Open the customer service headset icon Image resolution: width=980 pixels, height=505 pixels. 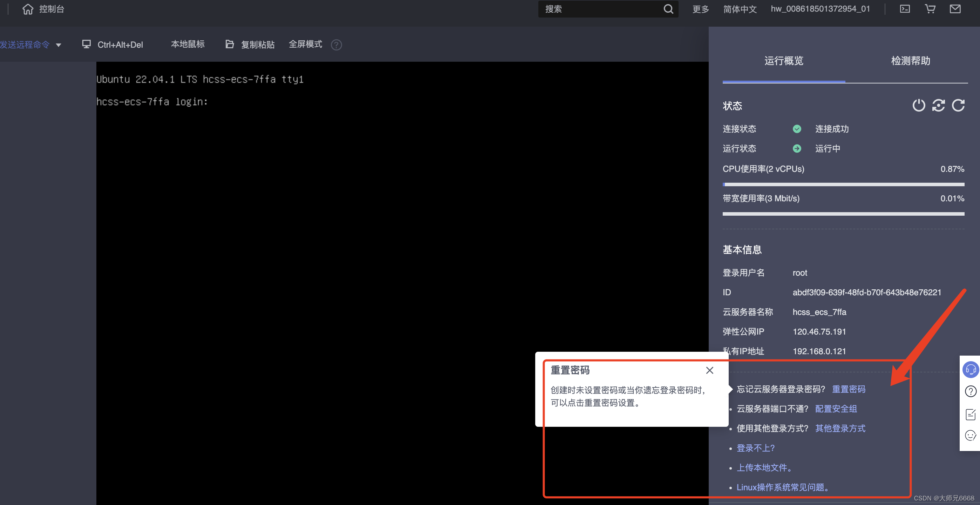point(970,370)
